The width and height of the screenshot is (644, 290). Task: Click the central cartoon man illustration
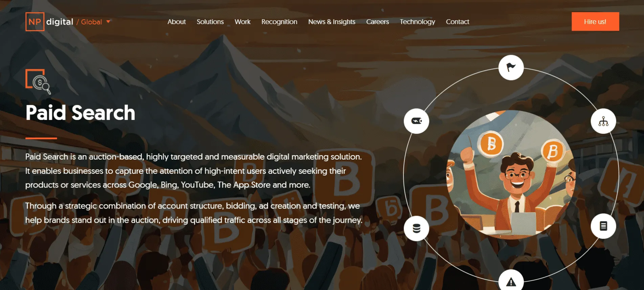[511, 175]
